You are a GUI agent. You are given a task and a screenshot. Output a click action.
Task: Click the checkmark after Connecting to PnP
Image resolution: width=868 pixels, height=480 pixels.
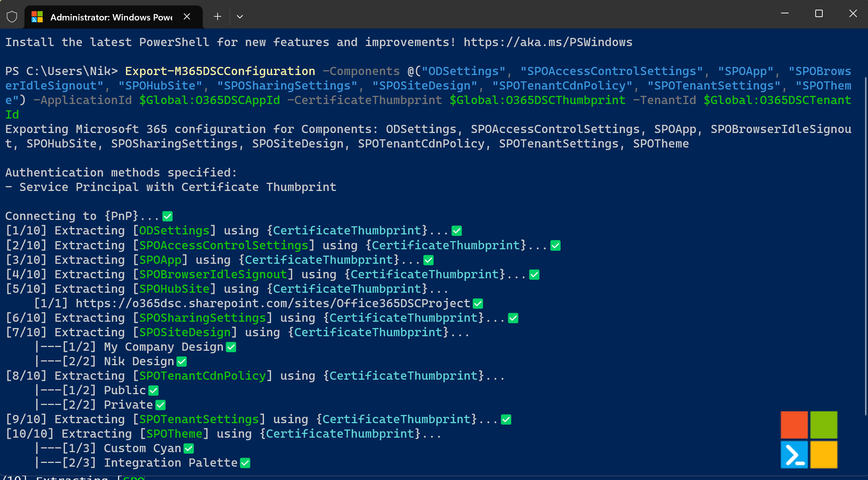(x=167, y=216)
